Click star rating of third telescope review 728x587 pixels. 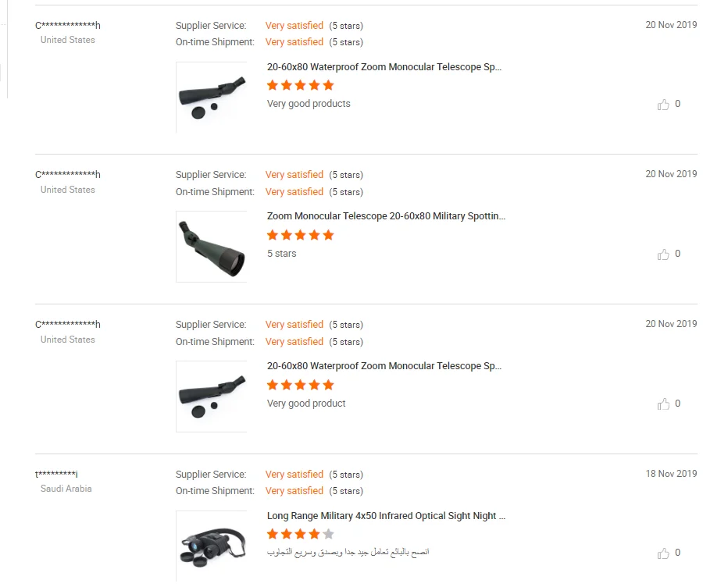point(300,385)
